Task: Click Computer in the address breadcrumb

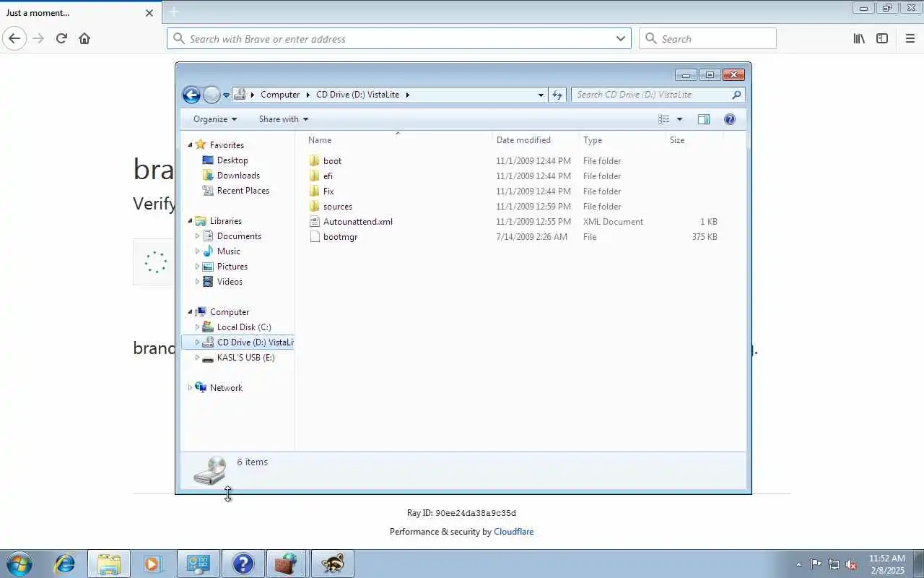Action: tap(280, 95)
